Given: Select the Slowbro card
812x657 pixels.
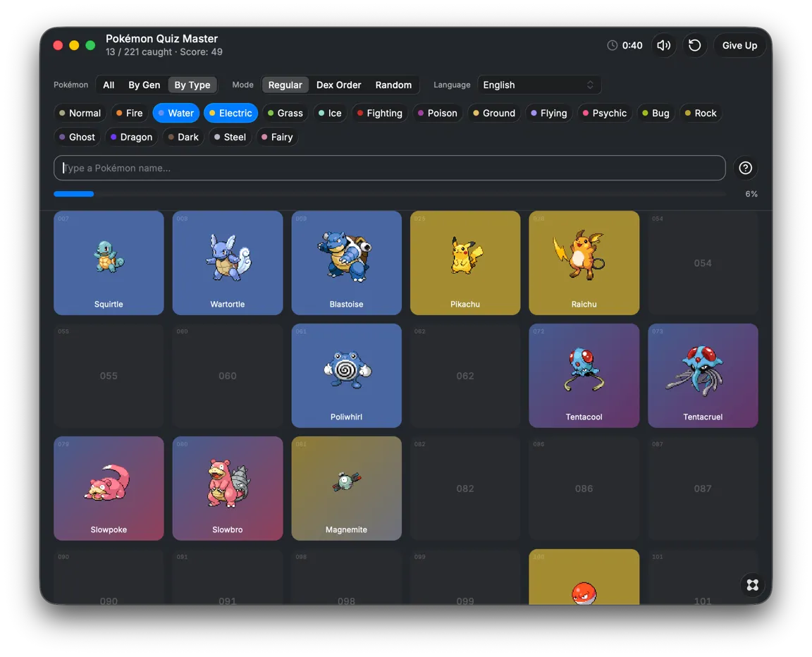Looking at the screenshot, I should point(228,489).
